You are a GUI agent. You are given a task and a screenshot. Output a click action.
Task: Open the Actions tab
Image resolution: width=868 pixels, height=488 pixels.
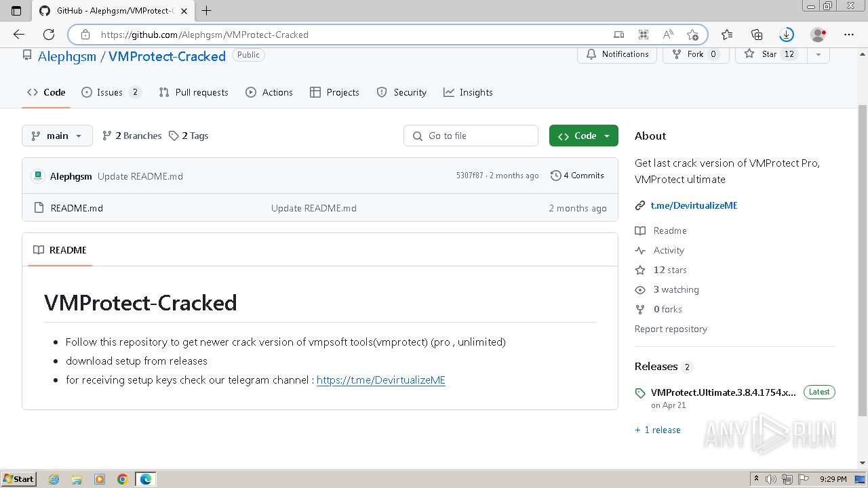(x=269, y=92)
